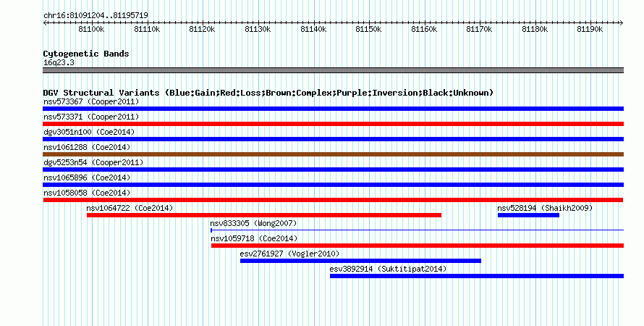
Task: Click the nsv528194 (Shaikh2009) blue bar
Action: tap(529, 215)
